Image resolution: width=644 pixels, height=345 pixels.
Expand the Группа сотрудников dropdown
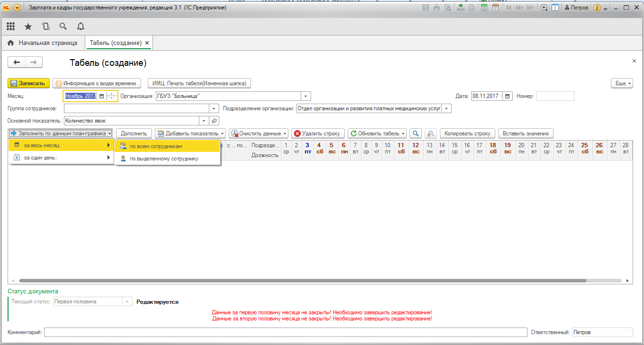click(x=215, y=108)
